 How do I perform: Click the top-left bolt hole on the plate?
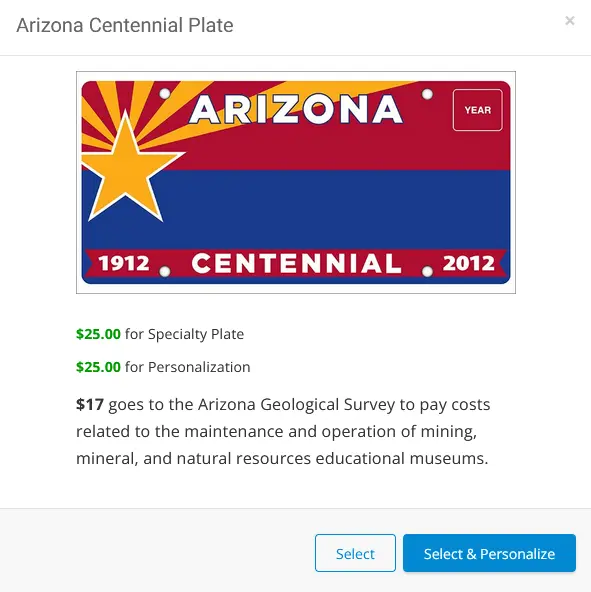165,94
